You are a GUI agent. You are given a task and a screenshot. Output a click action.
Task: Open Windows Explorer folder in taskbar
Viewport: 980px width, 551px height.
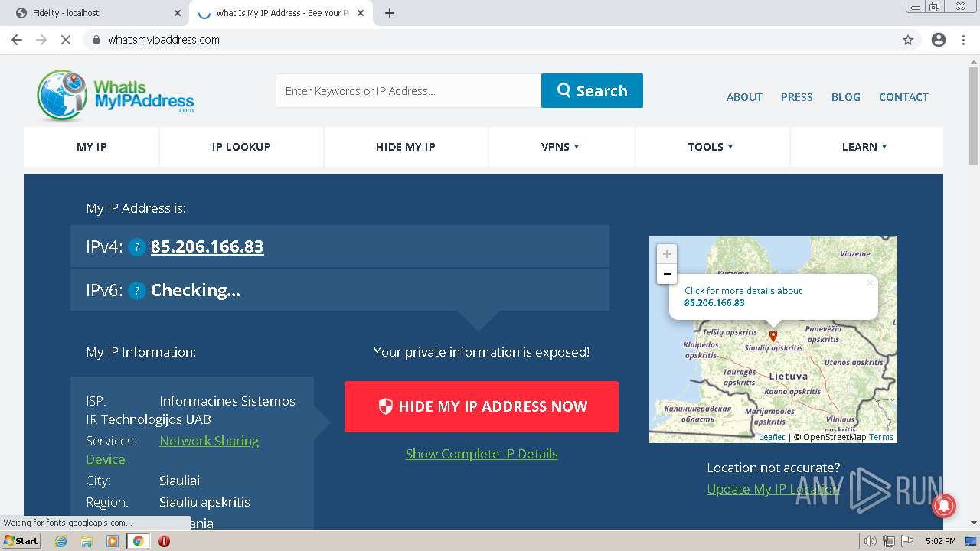[x=87, y=541]
